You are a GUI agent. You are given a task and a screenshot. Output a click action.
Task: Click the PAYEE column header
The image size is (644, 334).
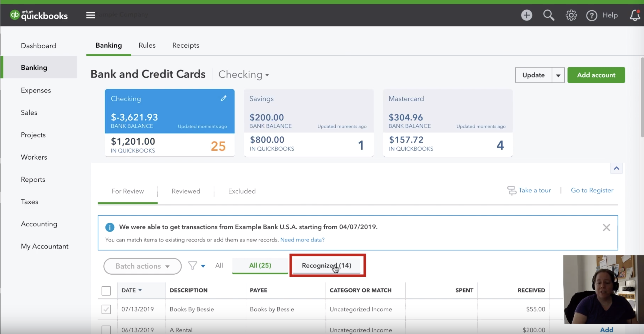point(259,290)
